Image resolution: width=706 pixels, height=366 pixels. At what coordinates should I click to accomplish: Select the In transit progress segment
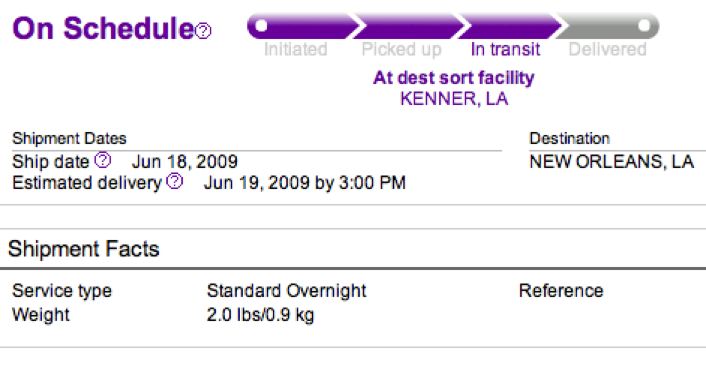coord(509,26)
